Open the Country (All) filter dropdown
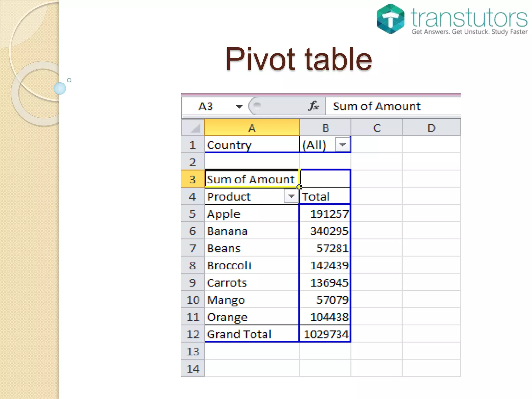The height and width of the screenshot is (399, 532). [x=342, y=144]
